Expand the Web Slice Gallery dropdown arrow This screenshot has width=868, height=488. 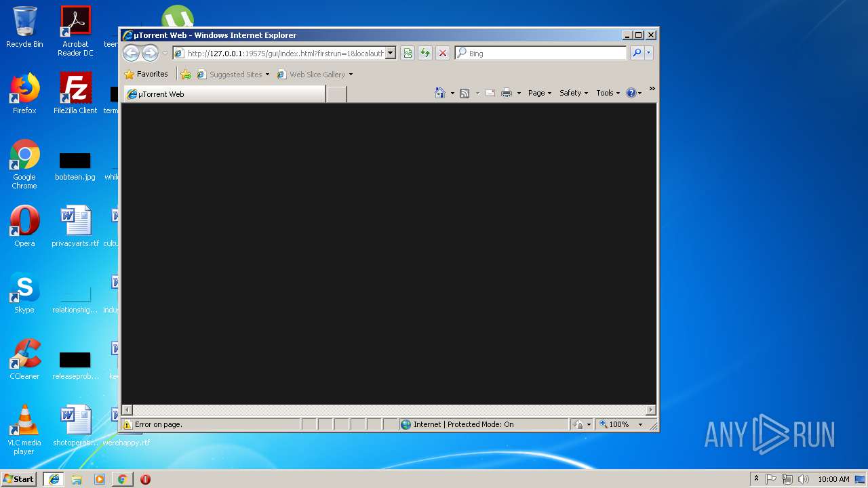[x=351, y=75]
